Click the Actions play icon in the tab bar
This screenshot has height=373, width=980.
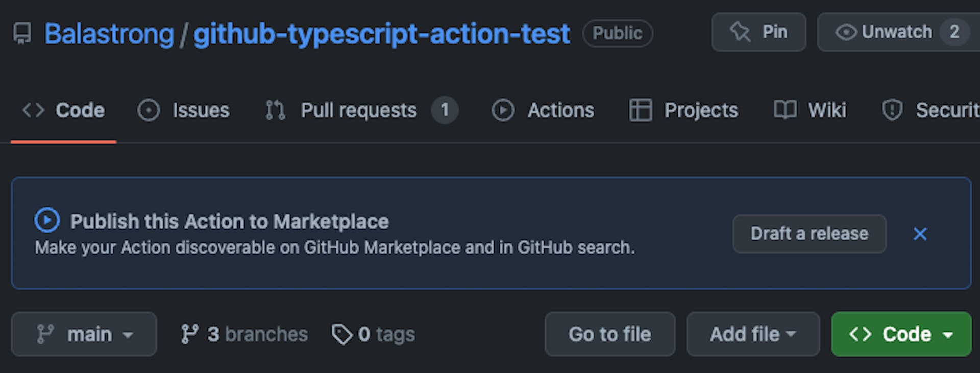point(503,110)
